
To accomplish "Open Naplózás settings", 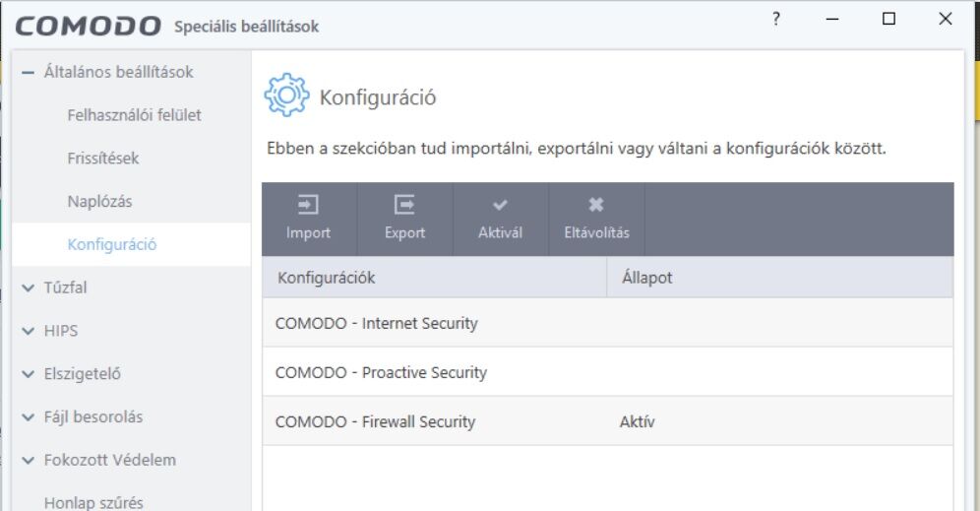I will click(100, 202).
